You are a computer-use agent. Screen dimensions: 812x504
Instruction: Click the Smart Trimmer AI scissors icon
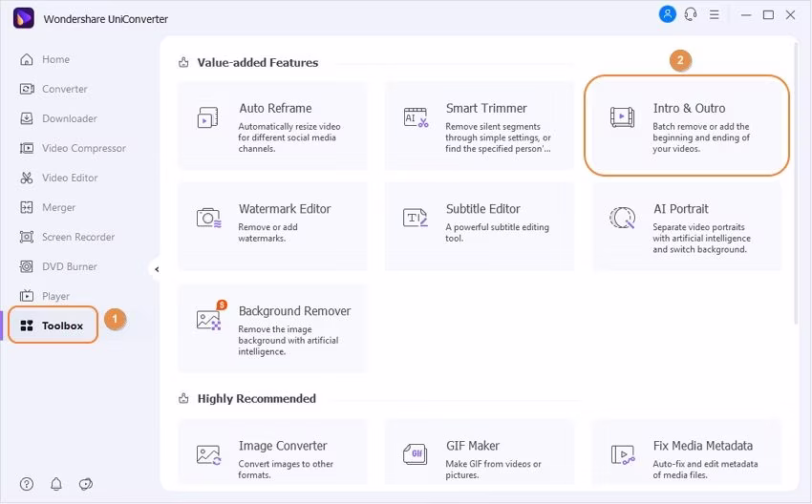(416, 117)
